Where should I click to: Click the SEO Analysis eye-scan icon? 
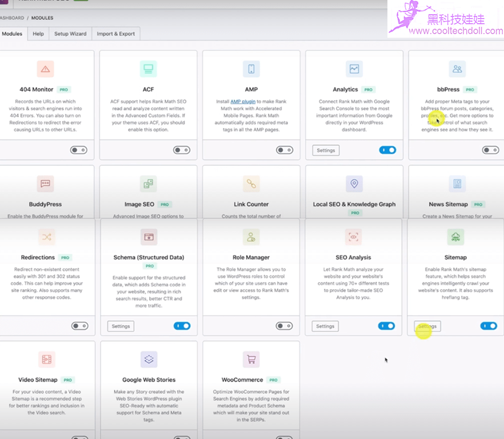(353, 237)
